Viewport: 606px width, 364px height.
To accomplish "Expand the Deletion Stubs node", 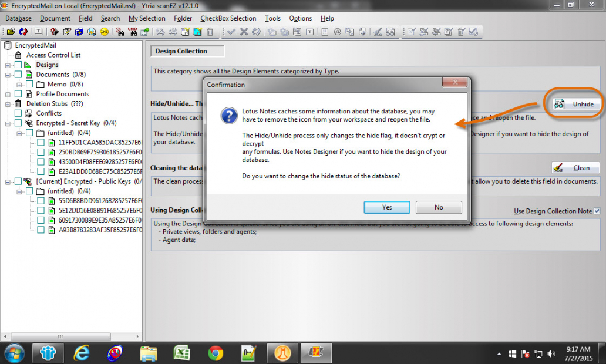I will click(x=8, y=104).
